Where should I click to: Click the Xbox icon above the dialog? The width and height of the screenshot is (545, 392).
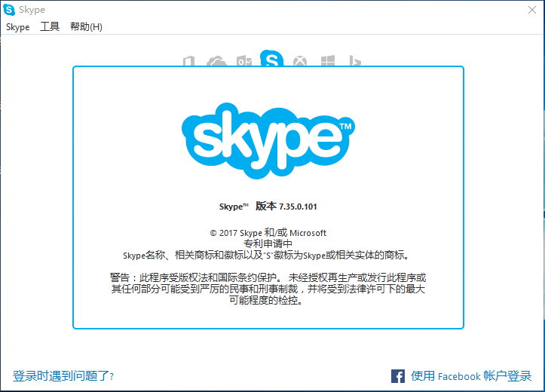(300, 61)
